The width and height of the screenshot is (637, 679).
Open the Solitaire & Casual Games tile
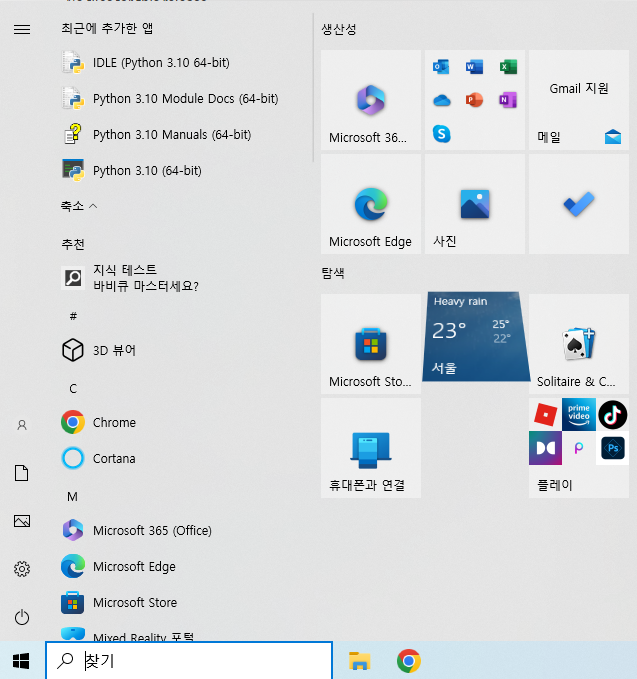click(579, 344)
